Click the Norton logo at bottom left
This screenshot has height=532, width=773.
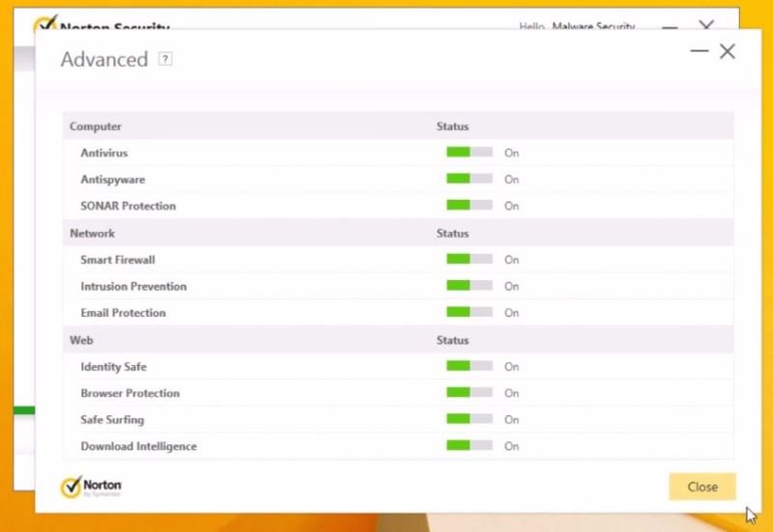click(91, 487)
